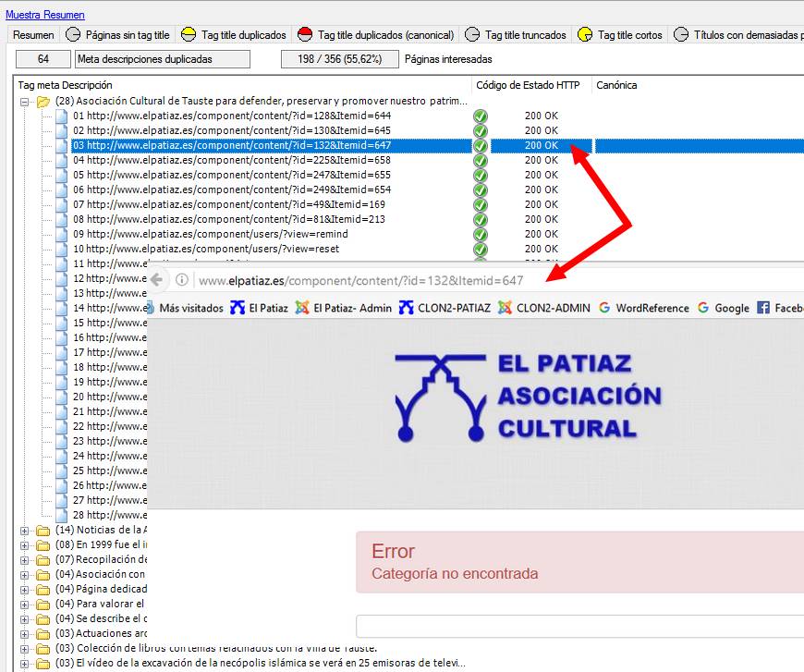Click the status icon on Tag title truncados tab
Image resolution: width=804 pixels, height=672 pixels.
pyautogui.click(x=471, y=35)
